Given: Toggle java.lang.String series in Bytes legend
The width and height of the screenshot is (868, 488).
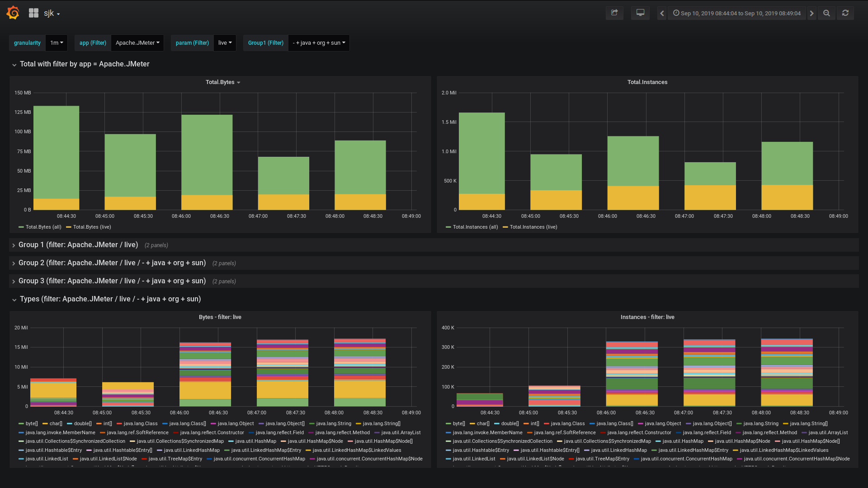Looking at the screenshot, I should point(333,423).
